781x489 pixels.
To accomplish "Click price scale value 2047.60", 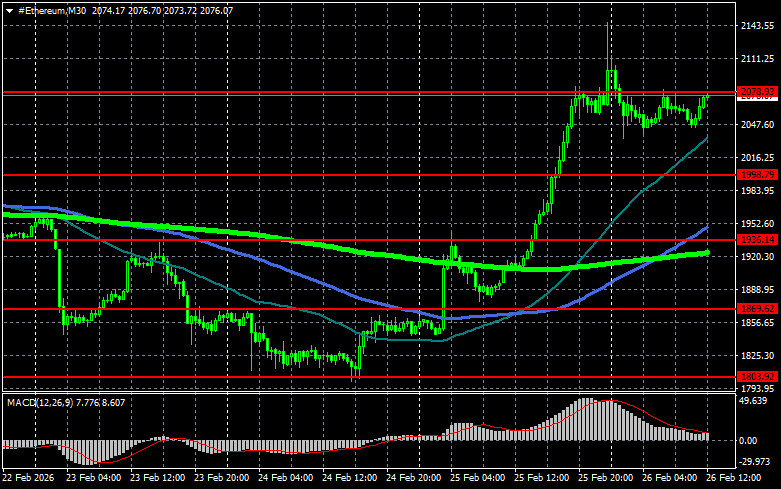I will pyautogui.click(x=757, y=124).
